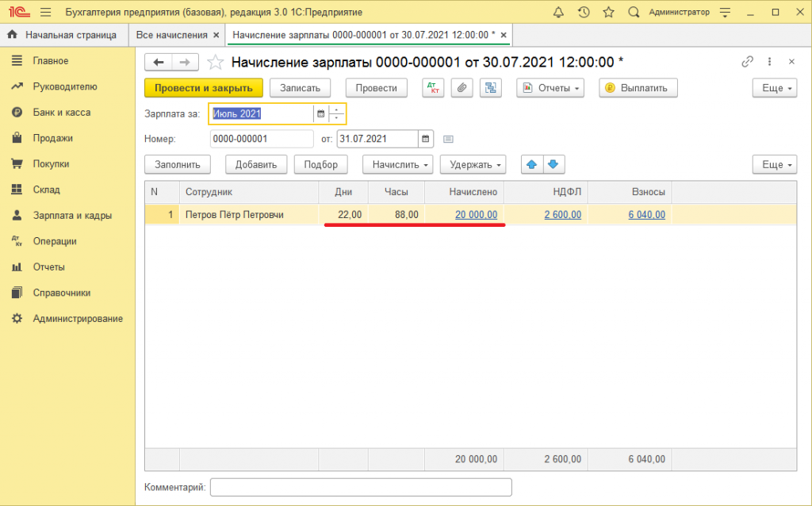The width and height of the screenshot is (812, 506).
Task: Move row up with blue arrow
Action: [x=531, y=164]
